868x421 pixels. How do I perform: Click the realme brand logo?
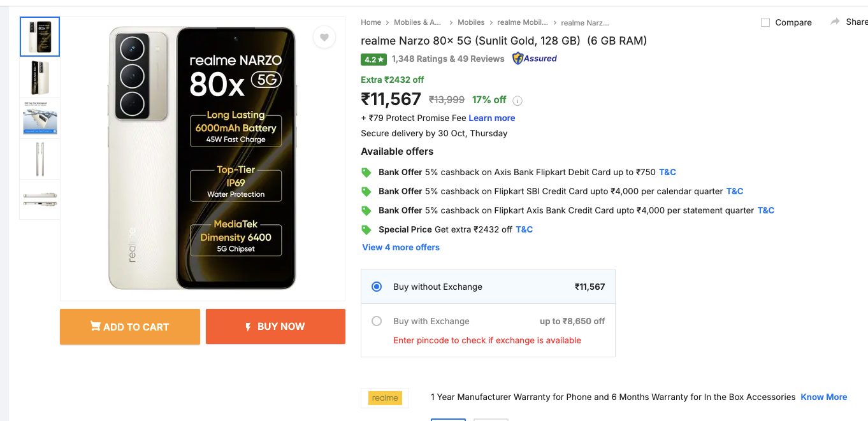tap(385, 397)
